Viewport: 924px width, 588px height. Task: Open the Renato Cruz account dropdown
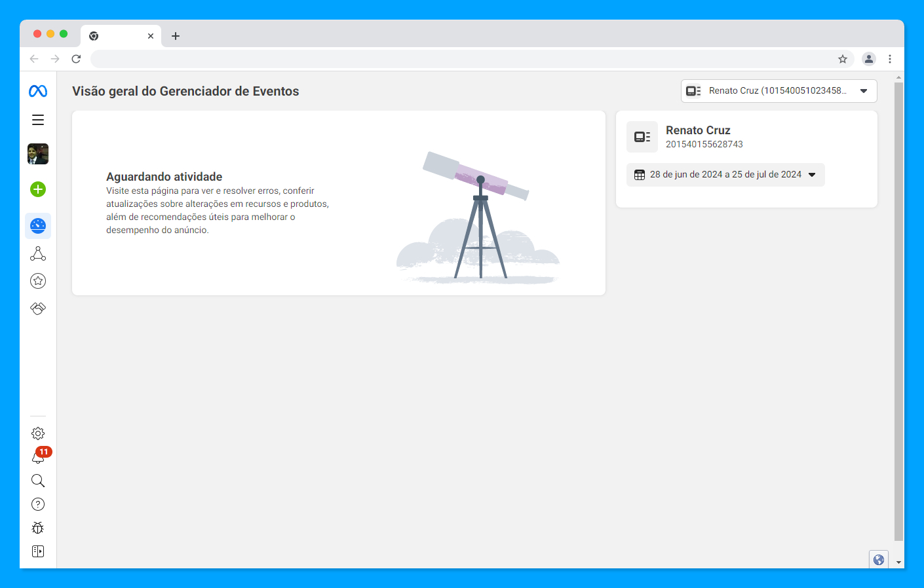tap(779, 91)
